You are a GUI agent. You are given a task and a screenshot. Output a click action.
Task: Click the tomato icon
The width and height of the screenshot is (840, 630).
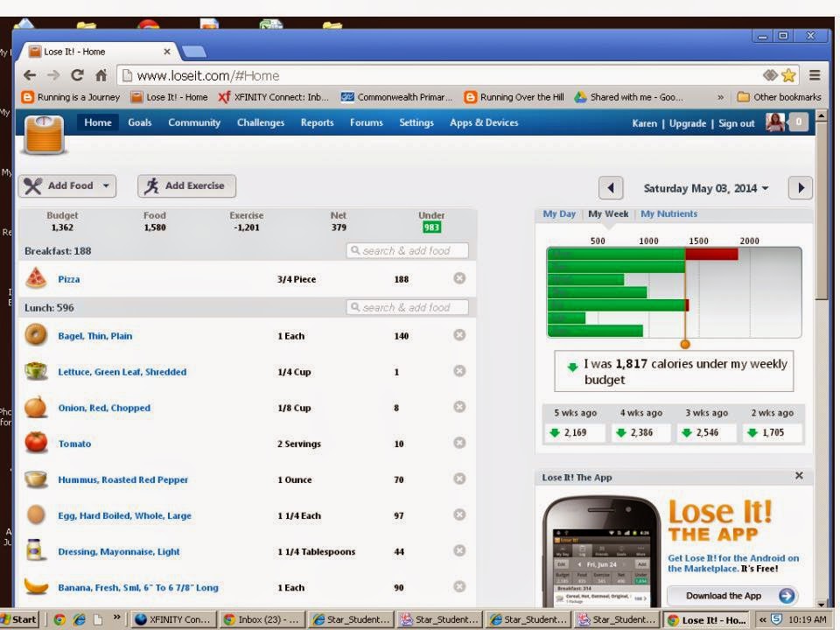tap(36, 443)
